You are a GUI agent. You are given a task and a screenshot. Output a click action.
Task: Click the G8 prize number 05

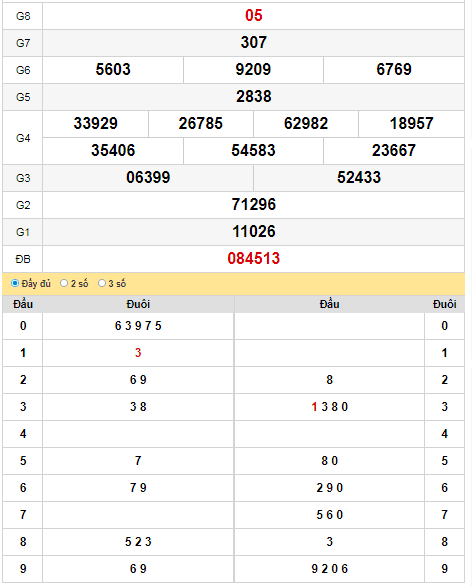click(253, 16)
